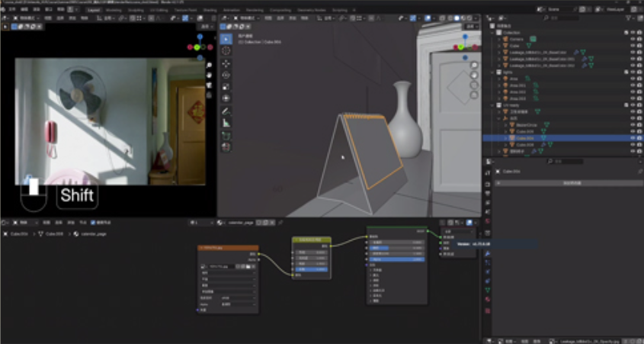Click the pin icon in node editor header

click(x=280, y=223)
